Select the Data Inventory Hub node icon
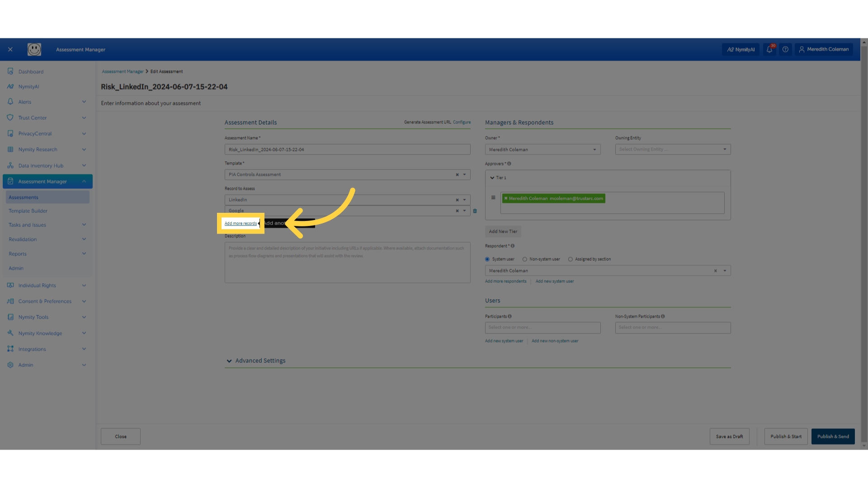The image size is (868, 488). (10, 165)
